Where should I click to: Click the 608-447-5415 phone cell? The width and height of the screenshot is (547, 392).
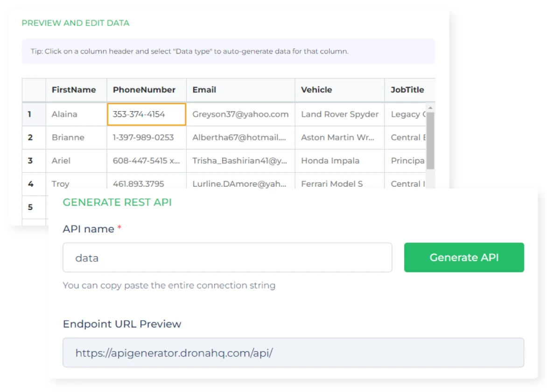[147, 161]
